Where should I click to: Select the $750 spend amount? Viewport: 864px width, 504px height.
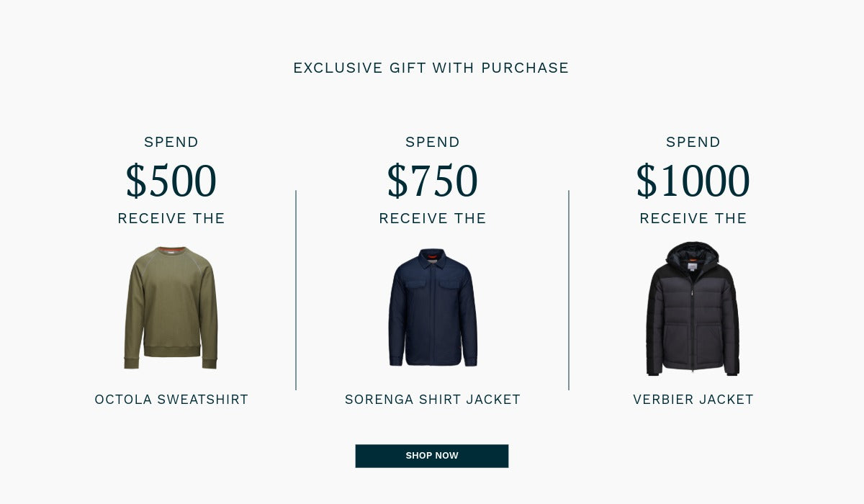click(x=432, y=181)
